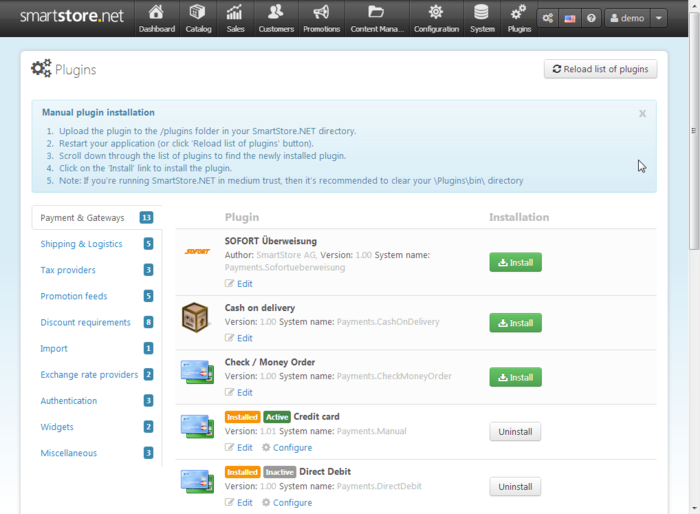The height and width of the screenshot is (514, 700).
Task: Click the small gears toolbar button beside flag
Action: click(x=548, y=18)
